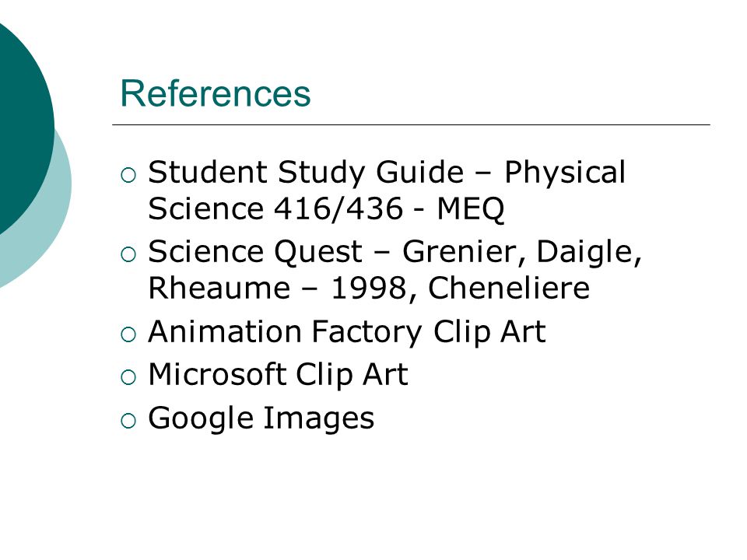This screenshot has height=560, width=747.
Task: Click the horizontal line under the title
Action: click(411, 124)
